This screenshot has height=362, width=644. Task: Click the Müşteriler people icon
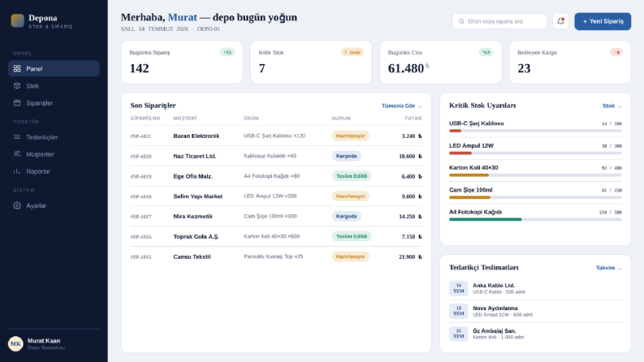point(17,154)
